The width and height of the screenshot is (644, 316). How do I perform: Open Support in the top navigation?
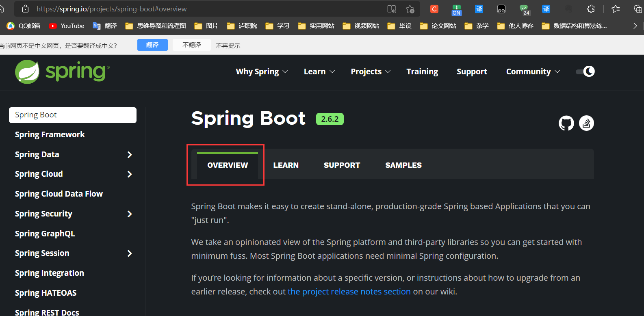coord(472,71)
